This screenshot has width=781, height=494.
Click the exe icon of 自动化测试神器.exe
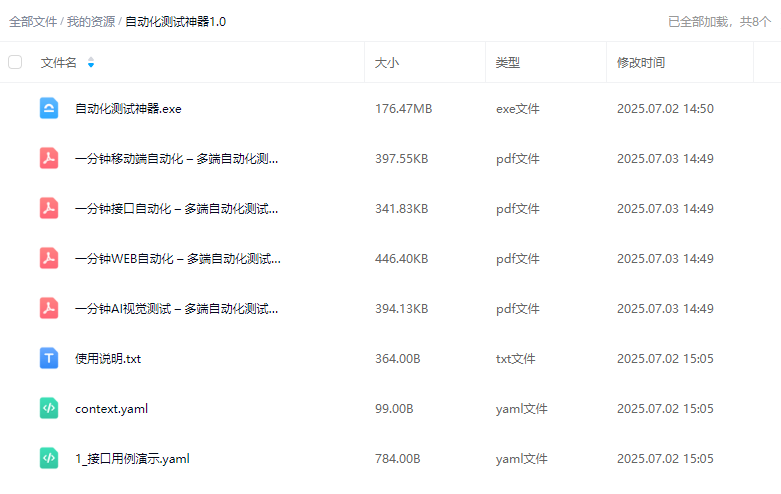[x=49, y=109]
